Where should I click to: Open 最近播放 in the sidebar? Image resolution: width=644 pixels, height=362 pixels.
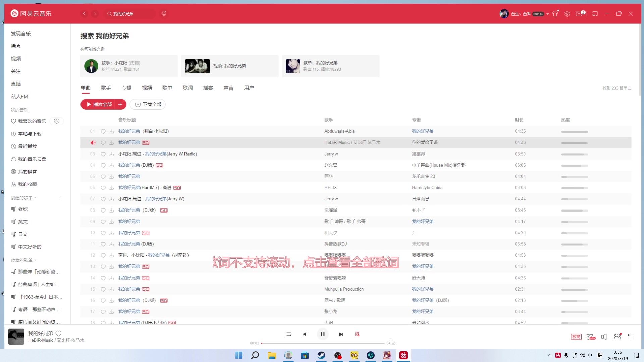[x=28, y=146]
